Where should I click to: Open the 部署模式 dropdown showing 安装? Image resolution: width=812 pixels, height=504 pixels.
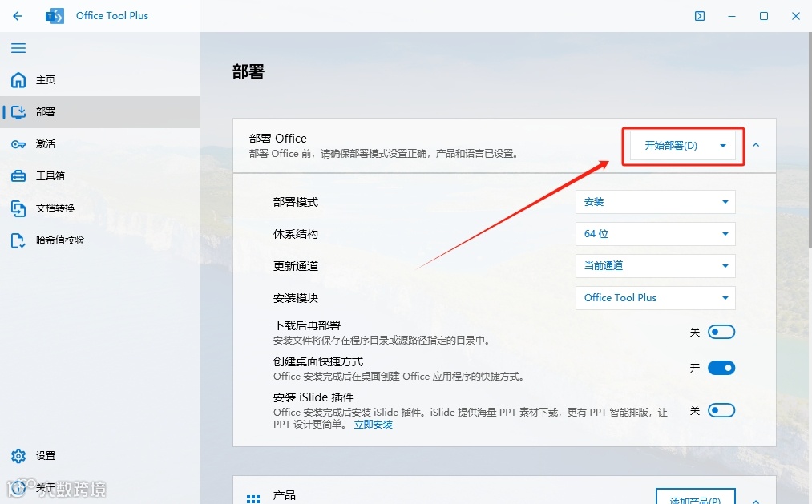click(655, 202)
